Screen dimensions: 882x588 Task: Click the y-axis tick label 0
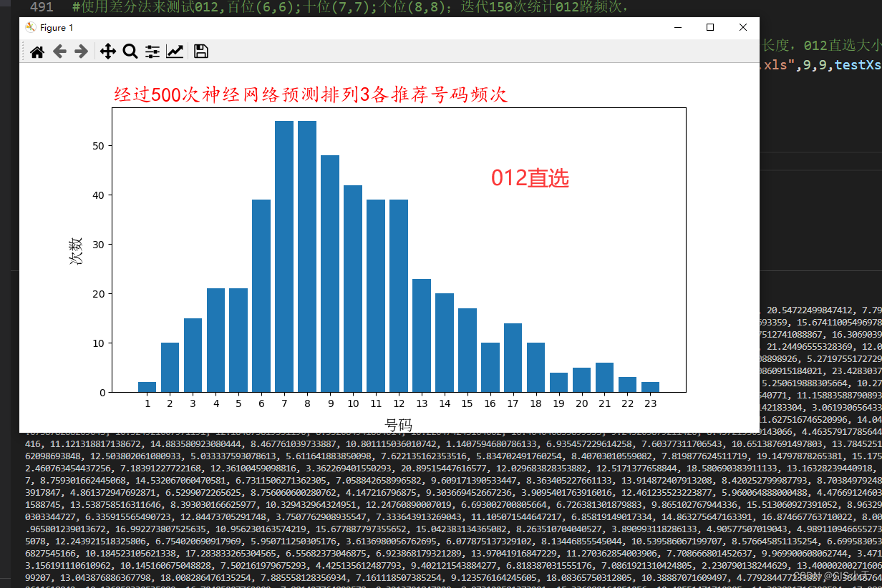pyautogui.click(x=104, y=393)
